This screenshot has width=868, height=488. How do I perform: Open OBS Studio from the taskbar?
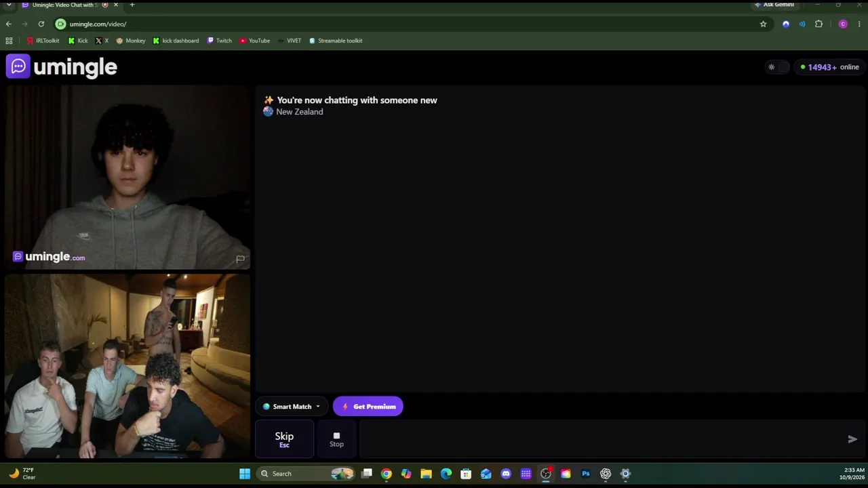coord(546,474)
